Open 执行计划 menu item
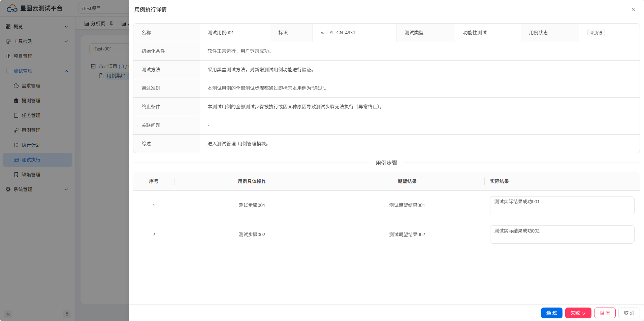This screenshot has width=644, height=321. tap(31, 145)
